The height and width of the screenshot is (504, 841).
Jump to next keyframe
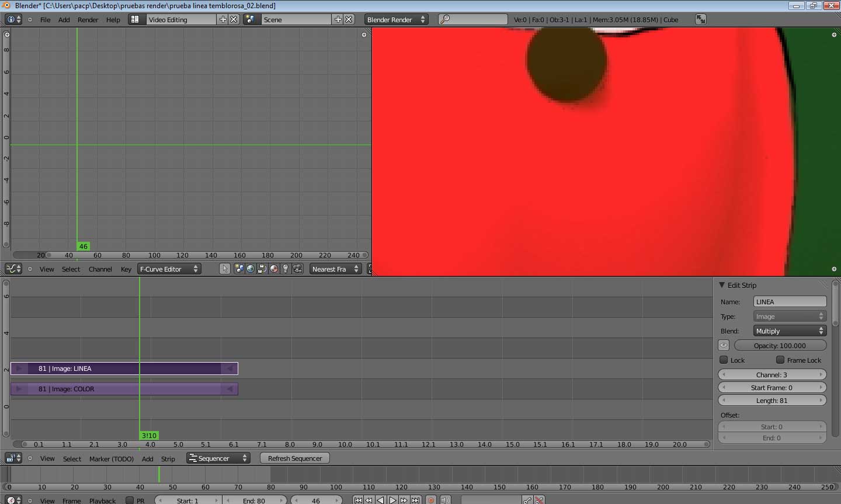(404, 500)
